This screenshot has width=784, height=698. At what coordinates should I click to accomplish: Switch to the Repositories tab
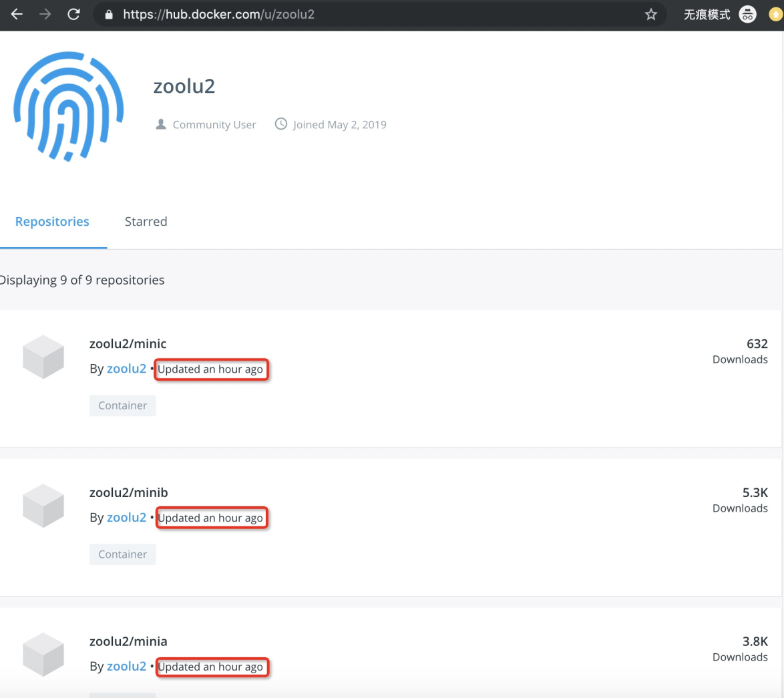pyautogui.click(x=52, y=222)
